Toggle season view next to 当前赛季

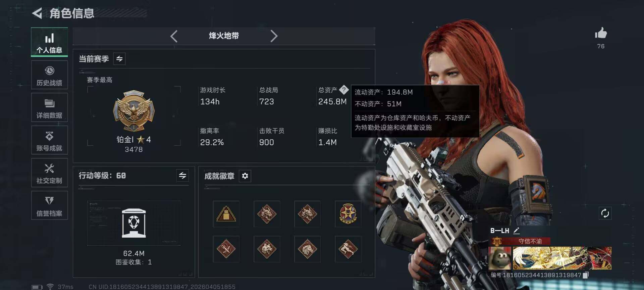tap(119, 59)
